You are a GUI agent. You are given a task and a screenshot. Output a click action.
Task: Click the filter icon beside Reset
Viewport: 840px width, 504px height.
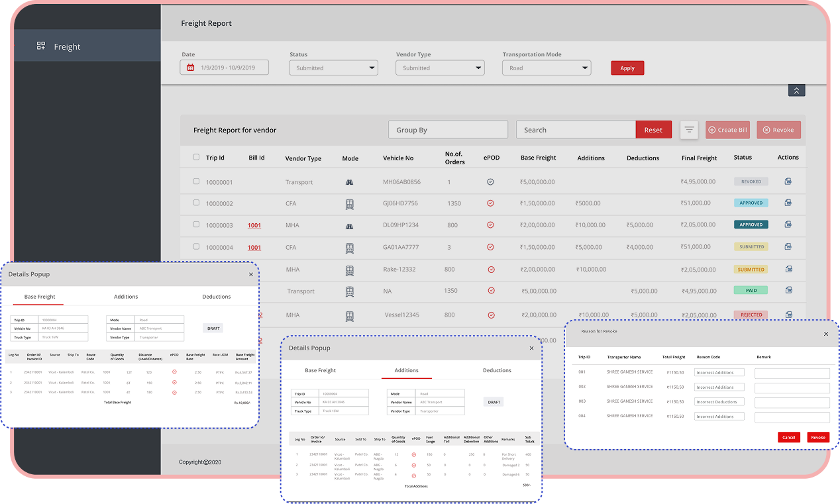pos(689,130)
